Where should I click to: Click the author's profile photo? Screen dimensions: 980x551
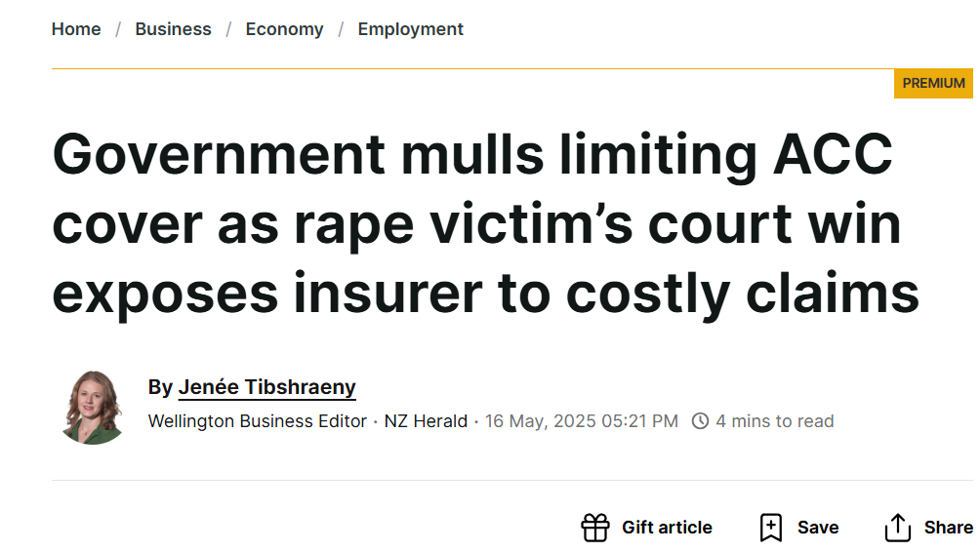pyautogui.click(x=93, y=408)
